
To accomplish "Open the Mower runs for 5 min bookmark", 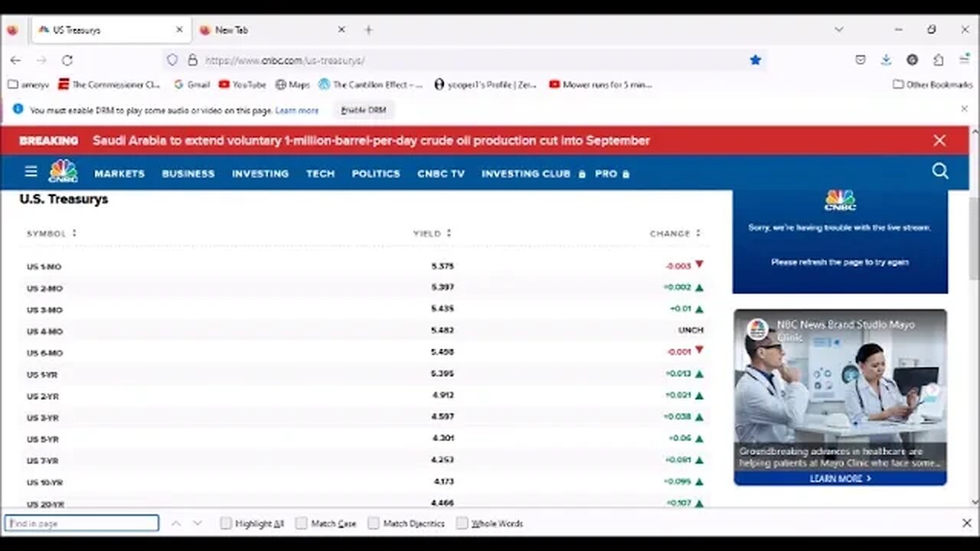I will [600, 84].
